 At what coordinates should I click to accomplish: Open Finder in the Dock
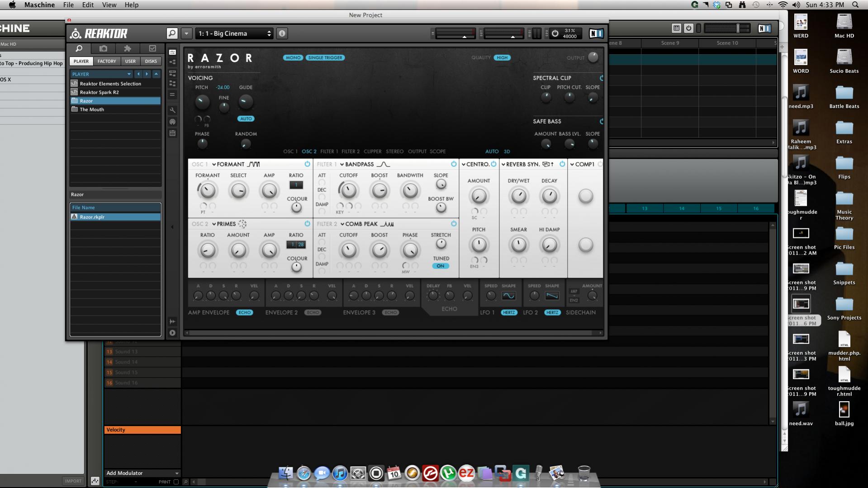click(285, 473)
